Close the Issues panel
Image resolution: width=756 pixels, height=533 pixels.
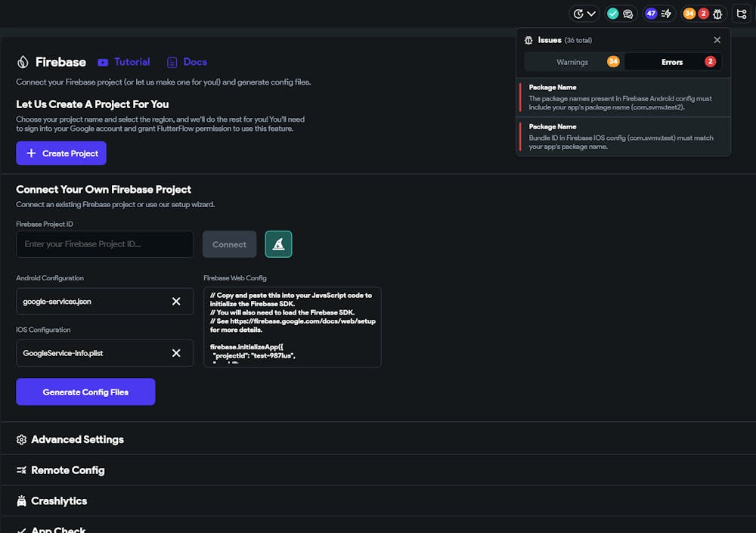717,40
